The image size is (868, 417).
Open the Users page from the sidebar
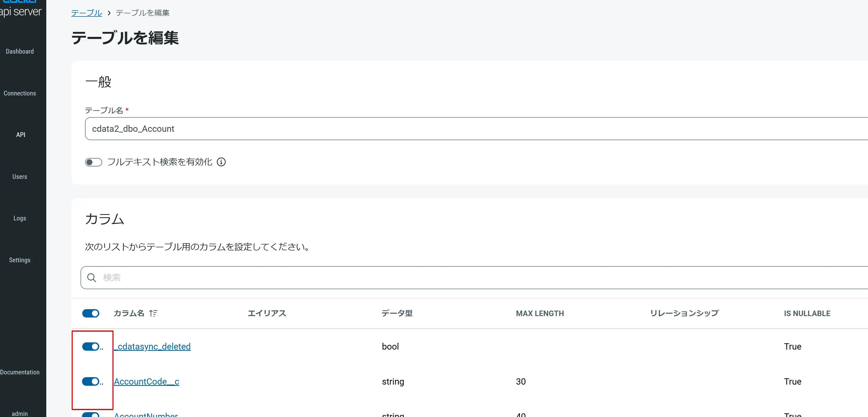pyautogui.click(x=20, y=176)
